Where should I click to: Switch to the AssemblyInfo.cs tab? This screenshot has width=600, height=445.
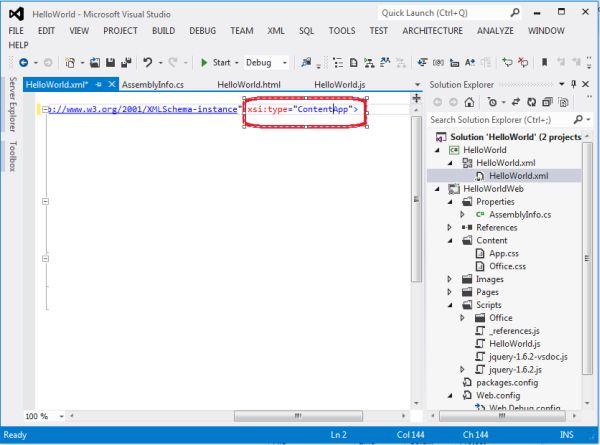point(153,85)
